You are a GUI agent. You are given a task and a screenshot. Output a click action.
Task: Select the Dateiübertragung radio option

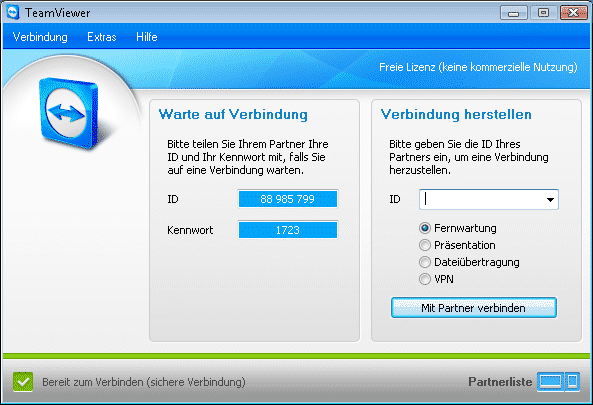[x=425, y=262]
